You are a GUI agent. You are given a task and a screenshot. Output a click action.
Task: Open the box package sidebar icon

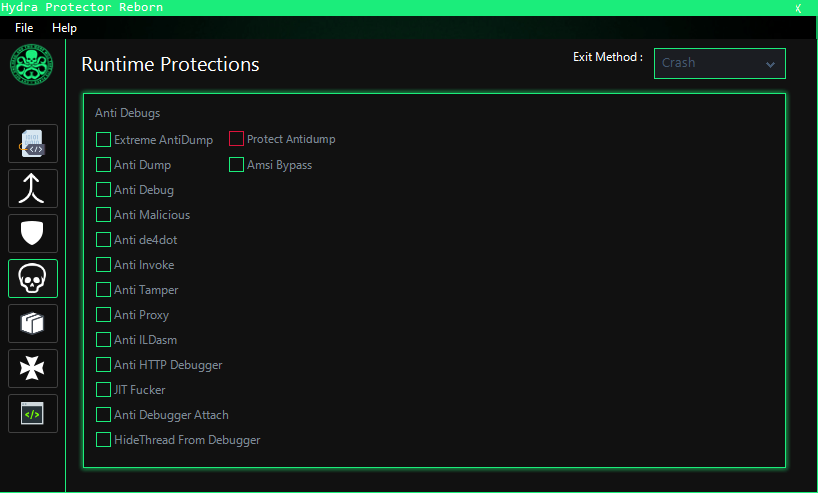(x=33, y=323)
